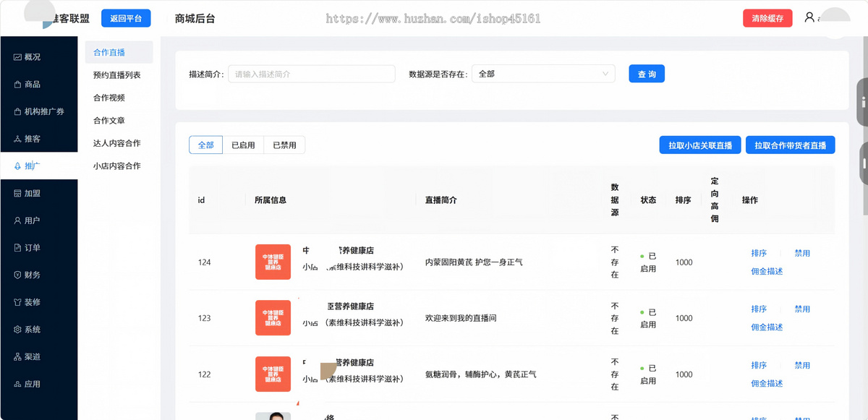Switch to the 已启用 filter tab
This screenshot has height=420, width=868.
pos(243,145)
